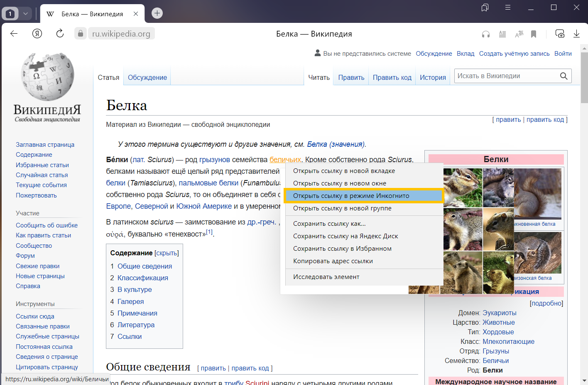588x385 pixels.
Task: Open the browser hamburger menu
Action: (x=508, y=7)
